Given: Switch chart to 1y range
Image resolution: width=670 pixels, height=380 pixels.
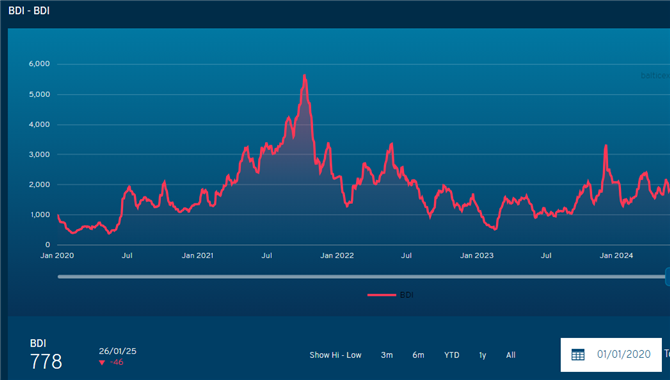Looking at the screenshot, I should coord(482,355).
